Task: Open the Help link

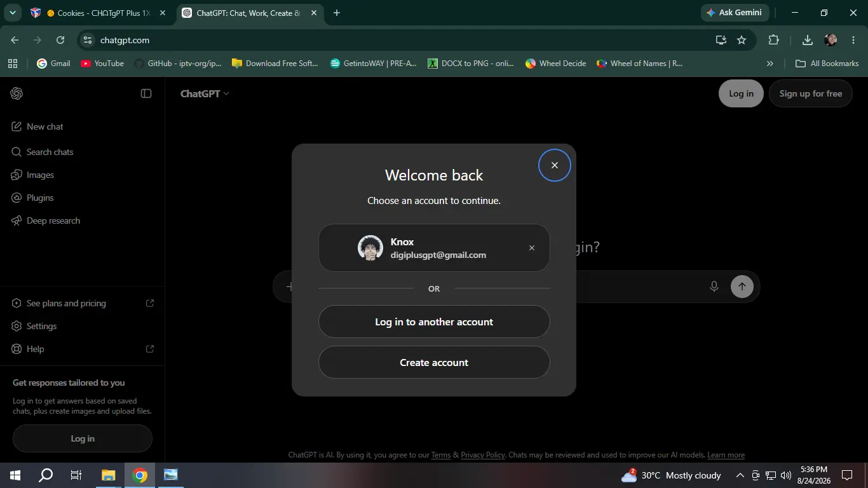Action: (83, 349)
